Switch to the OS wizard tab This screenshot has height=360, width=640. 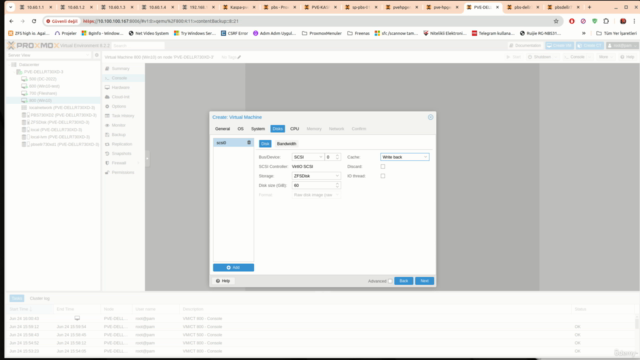[240, 129]
